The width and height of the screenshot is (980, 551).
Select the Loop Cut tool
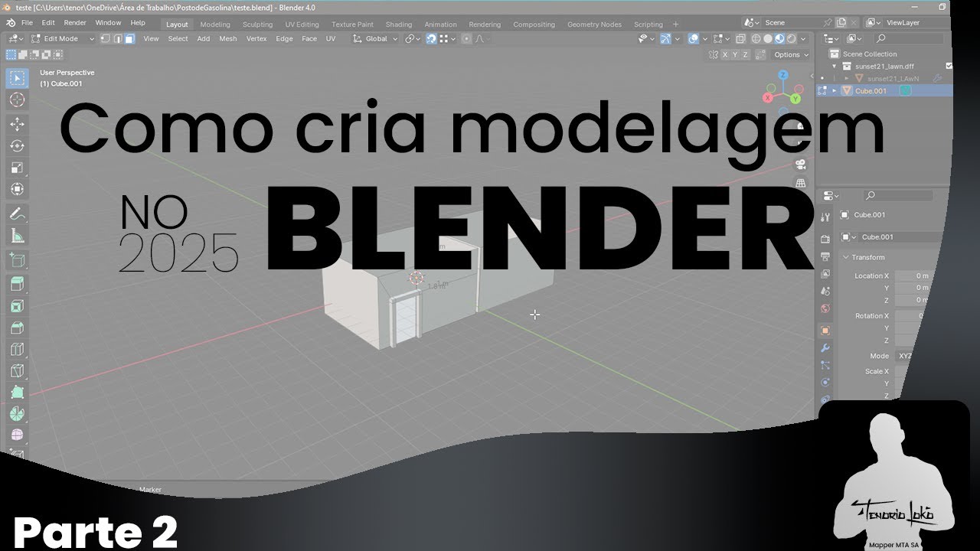click(x=17, y=350)
